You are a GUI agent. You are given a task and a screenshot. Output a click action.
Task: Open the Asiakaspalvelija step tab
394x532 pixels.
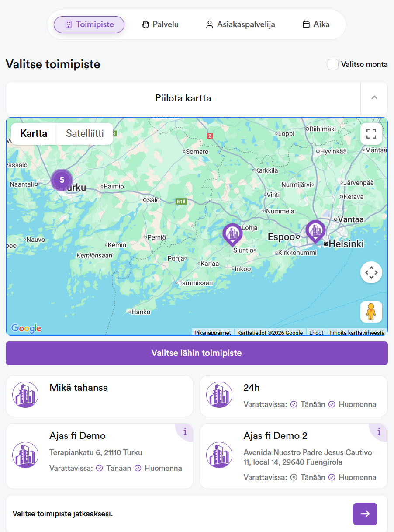[x=240, y=24]
